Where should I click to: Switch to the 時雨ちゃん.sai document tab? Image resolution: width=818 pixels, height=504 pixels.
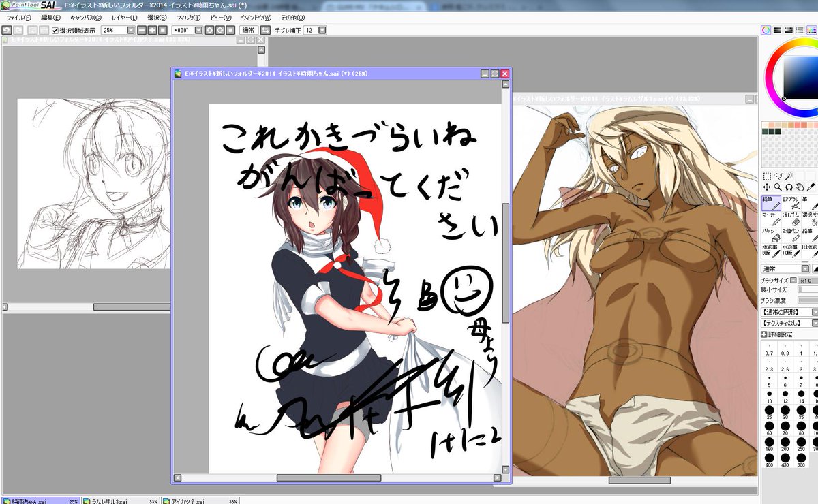40,500
